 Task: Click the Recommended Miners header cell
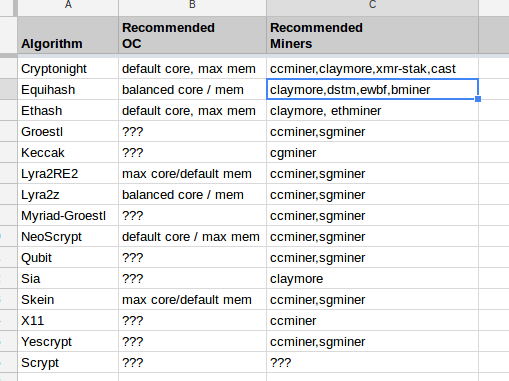click(372, 35)
